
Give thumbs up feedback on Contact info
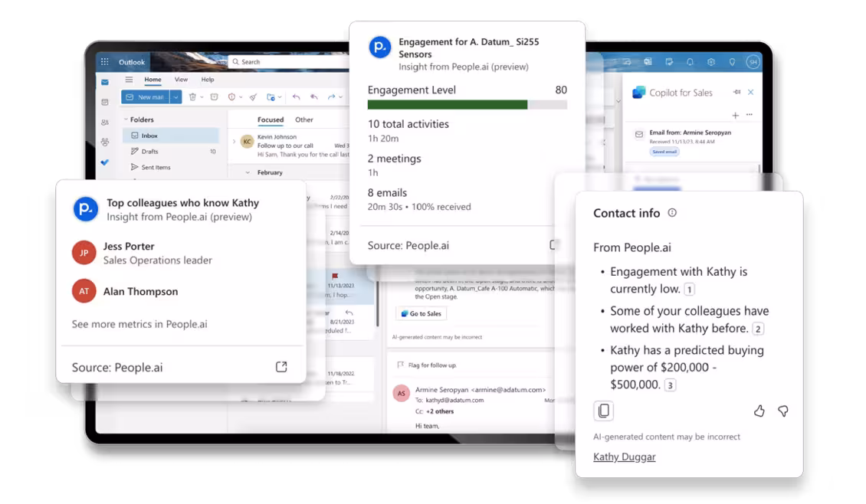click(x=759, y=411)
